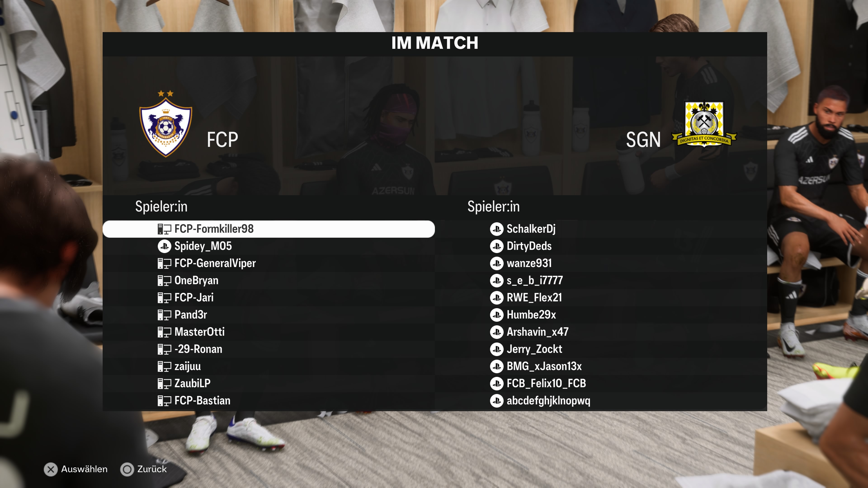Click the Auswählen button label
The image size is (868, 488).
(84, 469)
